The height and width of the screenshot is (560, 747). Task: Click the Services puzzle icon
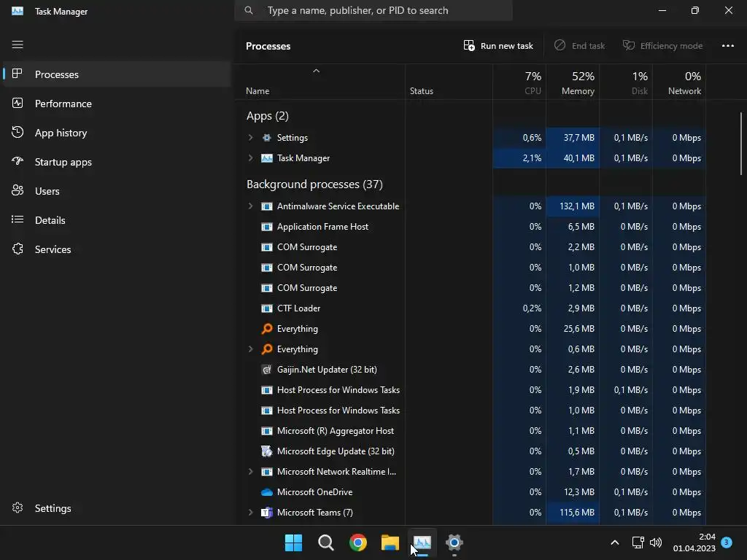click(18, 249)
